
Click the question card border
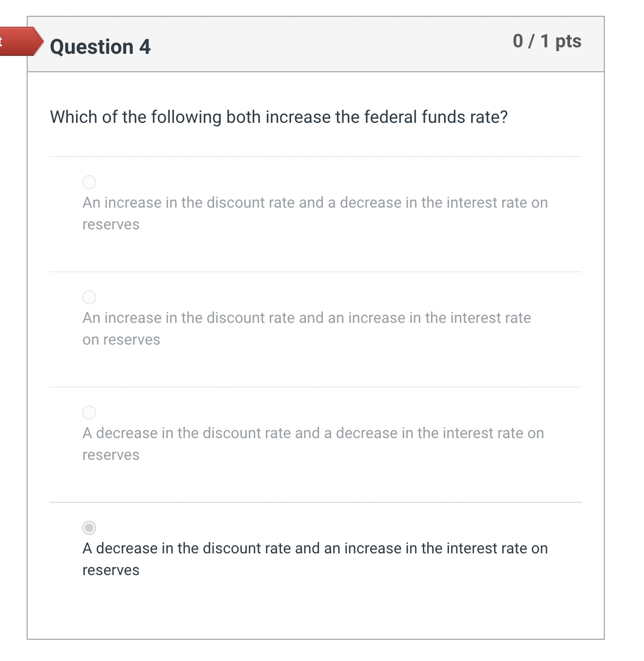(x=604, y=326)
